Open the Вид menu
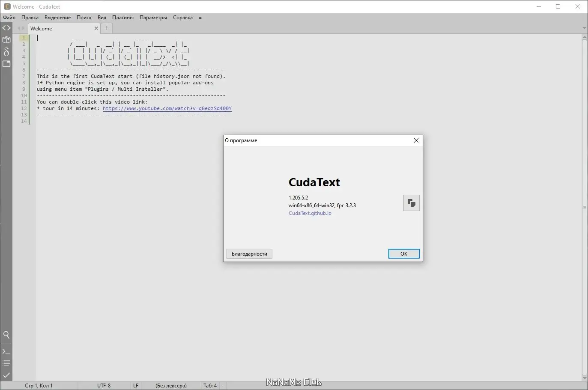588x390 pixels. (102, 18)
